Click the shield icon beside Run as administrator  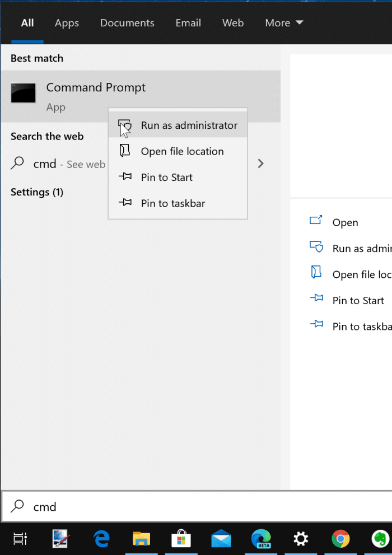click(x=125, y=125)
